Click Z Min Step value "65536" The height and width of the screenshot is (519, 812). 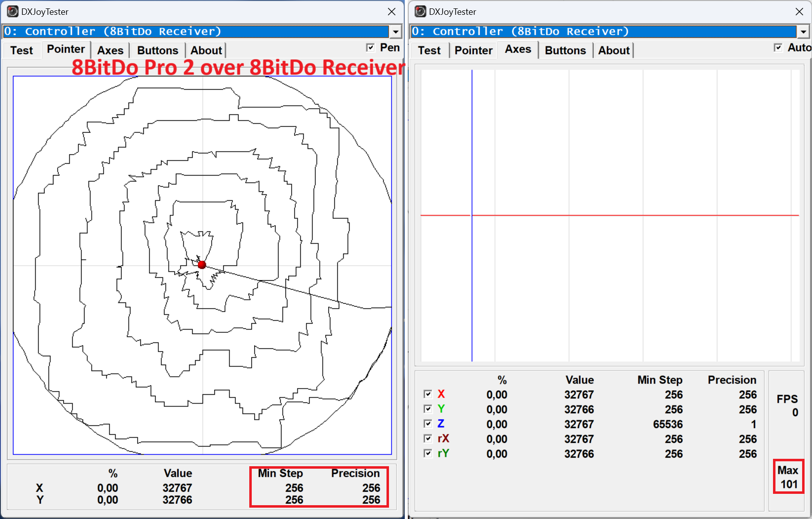668,424
